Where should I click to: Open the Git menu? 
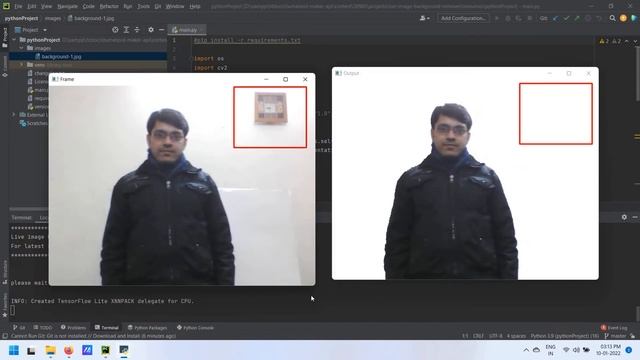[x=158, y=7]
